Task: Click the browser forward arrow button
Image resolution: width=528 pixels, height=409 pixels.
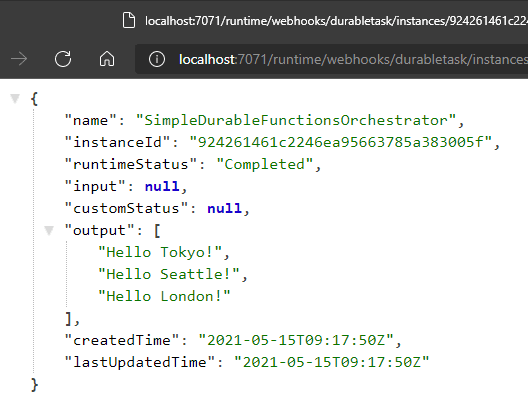Action: [x=19, y=59]
